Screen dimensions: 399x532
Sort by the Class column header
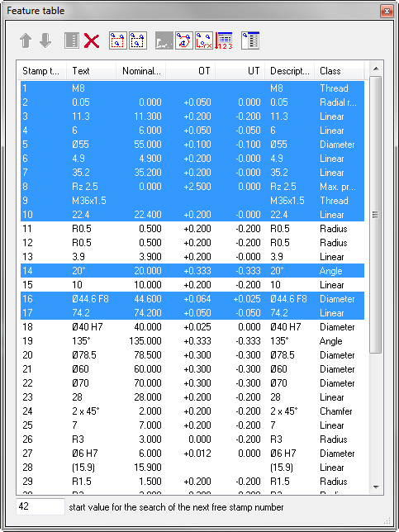coord(339,71)
